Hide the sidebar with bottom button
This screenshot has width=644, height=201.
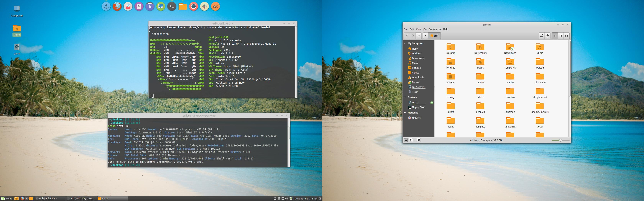419,140
